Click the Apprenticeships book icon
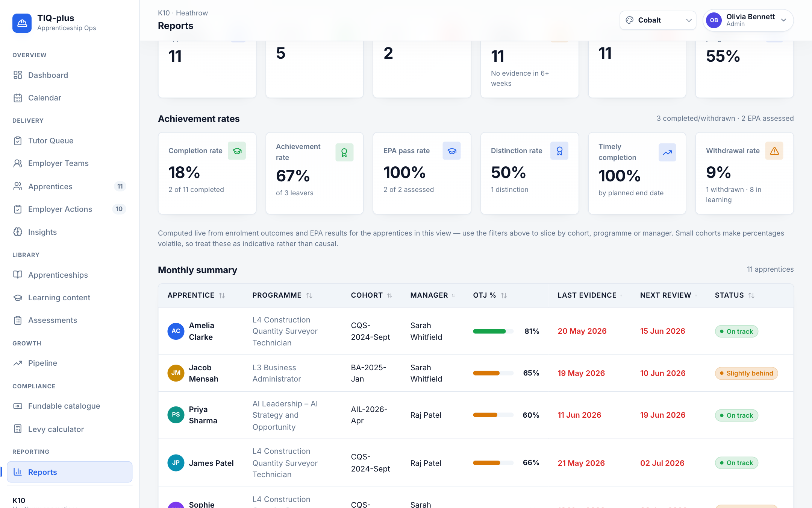The height and width of the screenshot is (508, 812). (x=18, y=275)
